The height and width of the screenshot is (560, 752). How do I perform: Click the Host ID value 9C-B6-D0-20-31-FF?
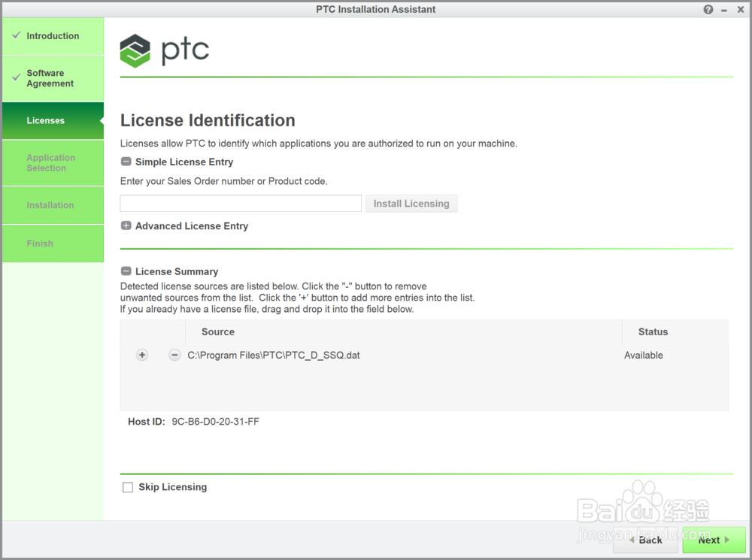click(215, 422)
